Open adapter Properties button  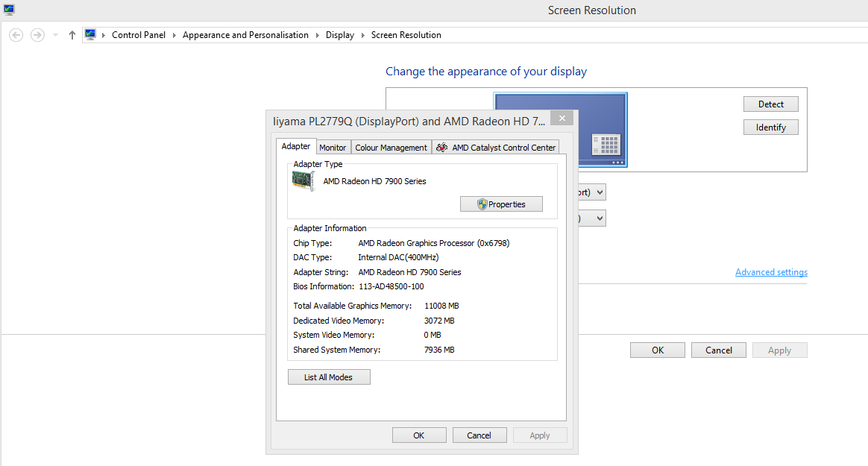tap(501, 204)
